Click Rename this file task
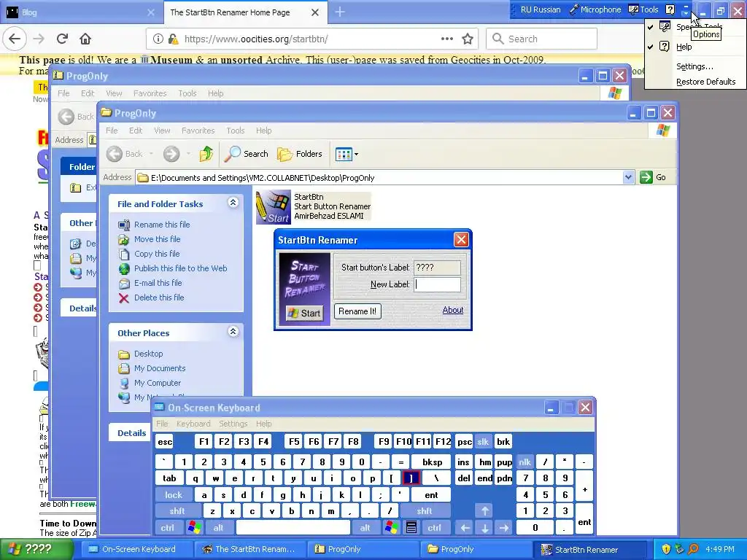 tap(162, 225)
